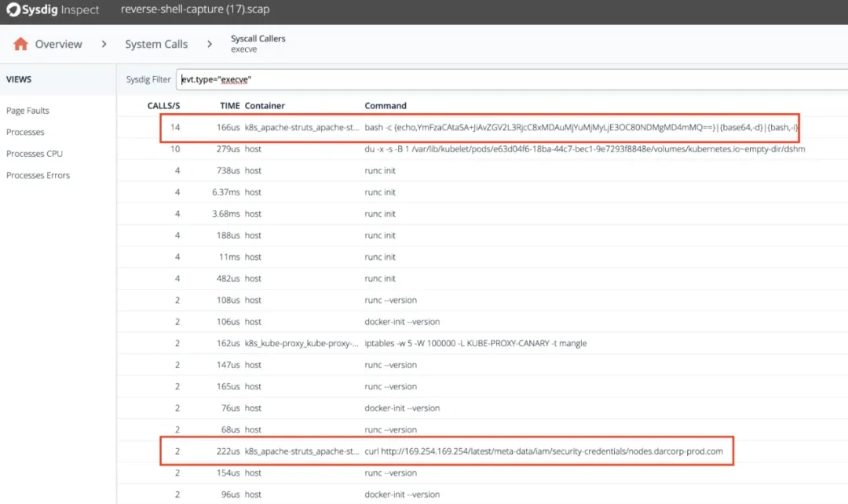This screenshot has width=848, height=504.
Task: Select the runc init row timed 188us
Action: pyautogui.click(x=482, y=236)
